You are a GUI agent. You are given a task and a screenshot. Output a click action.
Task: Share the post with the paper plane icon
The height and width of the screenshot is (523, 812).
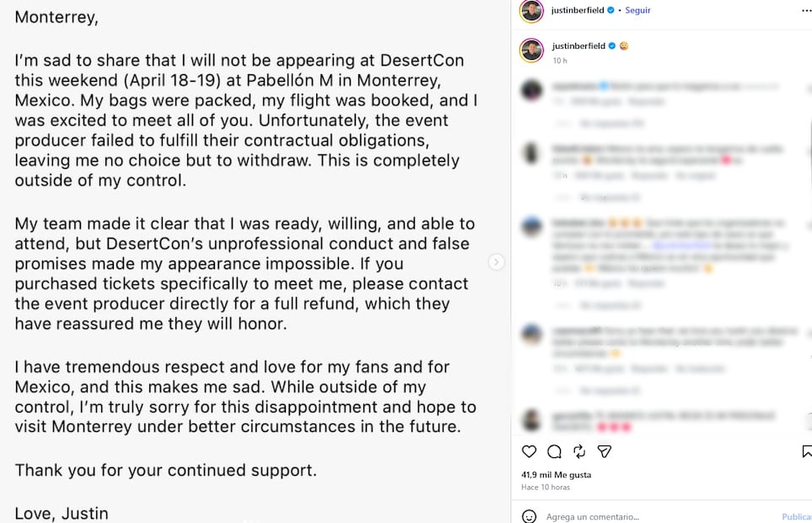click(x=605, y=451)
